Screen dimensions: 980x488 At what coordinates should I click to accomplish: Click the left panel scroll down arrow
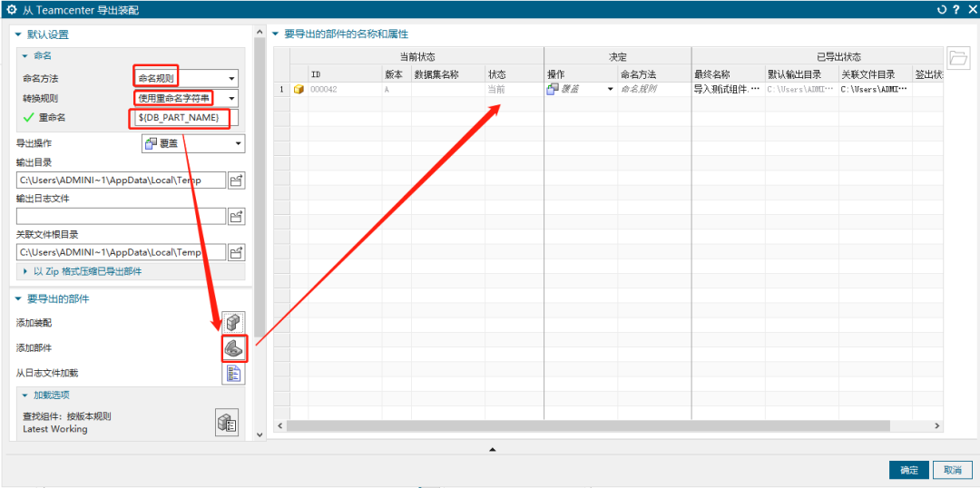click(260, 434)
